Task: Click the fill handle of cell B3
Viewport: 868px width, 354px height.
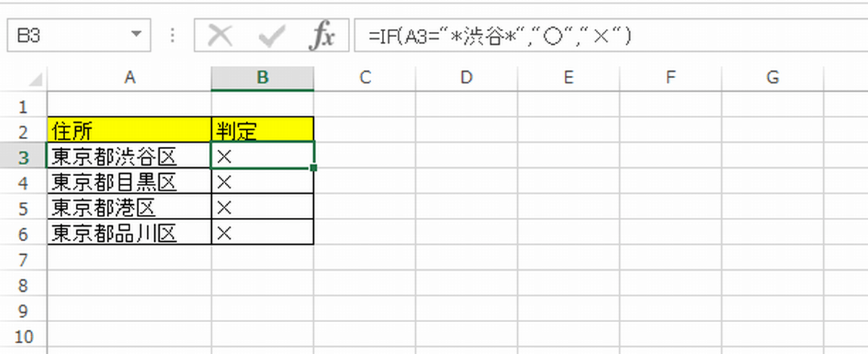Action: coord(313,168)
